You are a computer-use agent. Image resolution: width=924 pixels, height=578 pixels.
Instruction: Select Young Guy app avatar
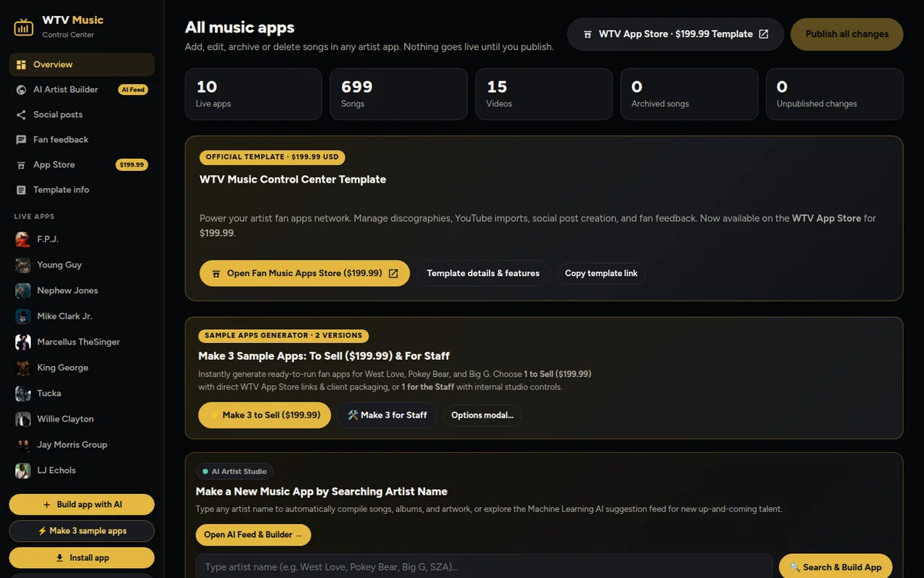23,265
